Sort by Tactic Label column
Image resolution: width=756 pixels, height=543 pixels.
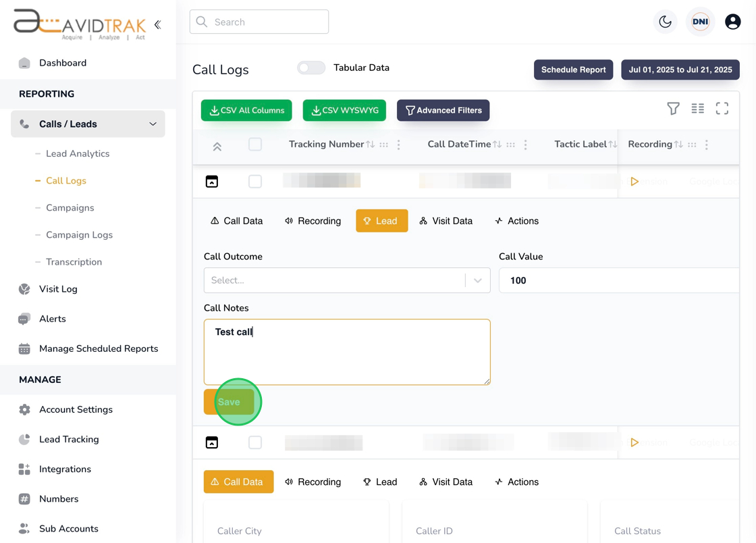pos(612,144)
